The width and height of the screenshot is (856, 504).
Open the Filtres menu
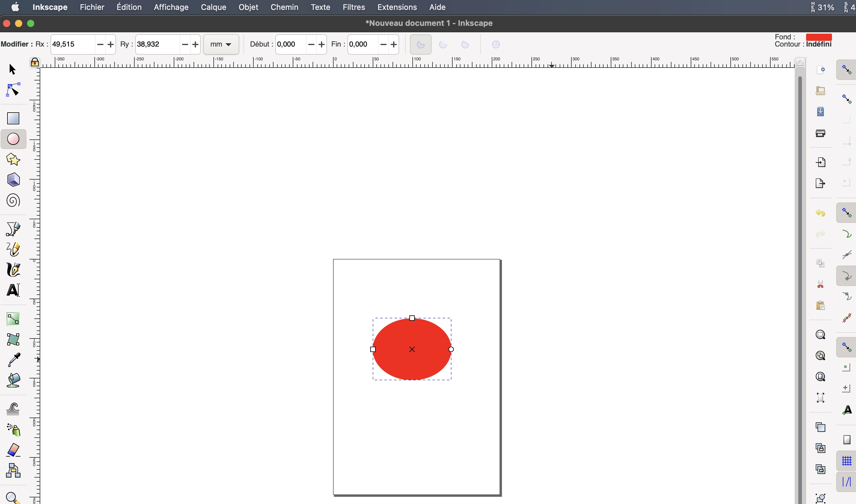click(x=353, y=7)
